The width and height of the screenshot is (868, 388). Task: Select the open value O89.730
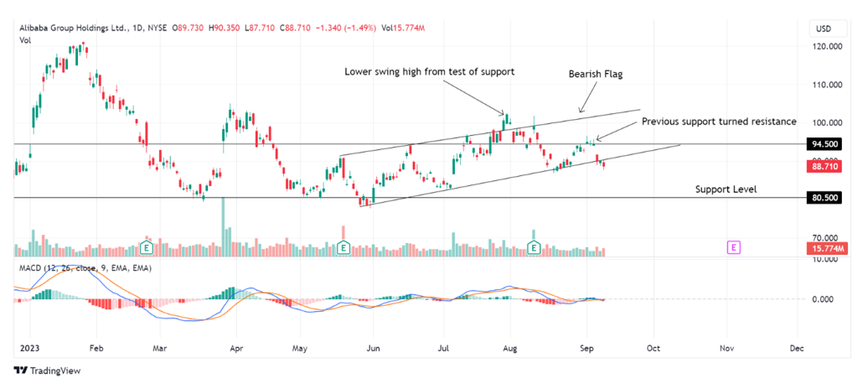pyautogui.click(x=189, y=28)
